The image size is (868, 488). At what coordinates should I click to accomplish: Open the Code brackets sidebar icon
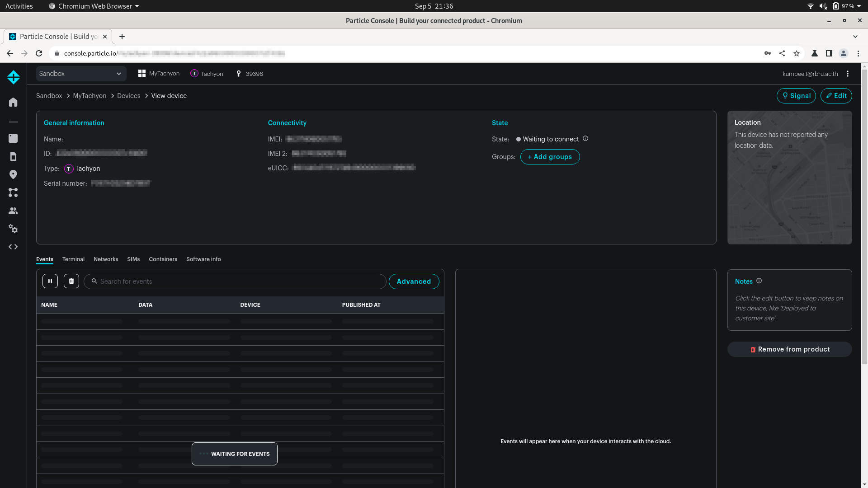tap(13, 247)
